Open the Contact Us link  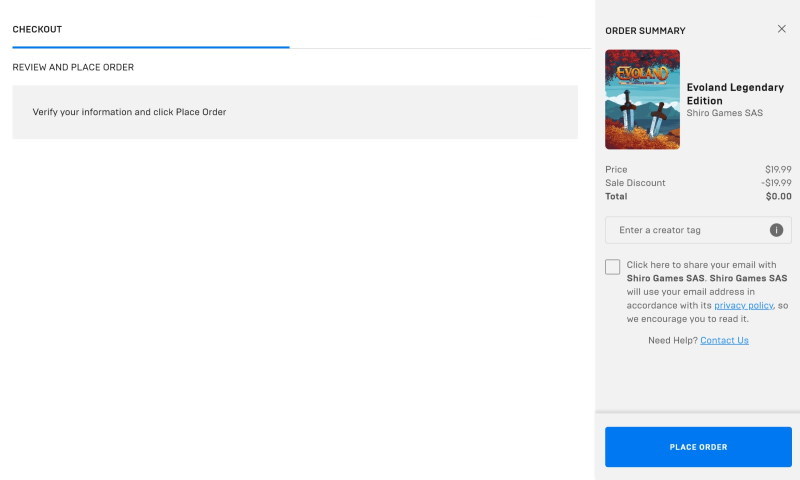point(724,340)
